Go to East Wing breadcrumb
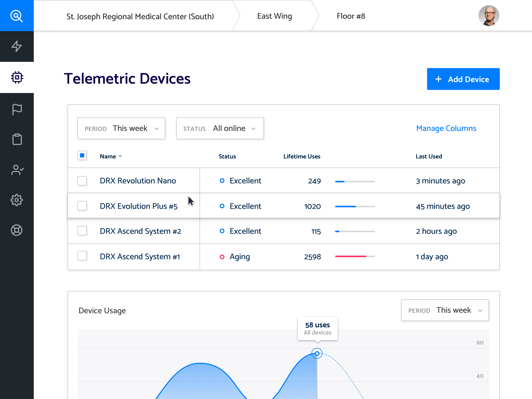532x399 pixels. click(x=275, y=16)
